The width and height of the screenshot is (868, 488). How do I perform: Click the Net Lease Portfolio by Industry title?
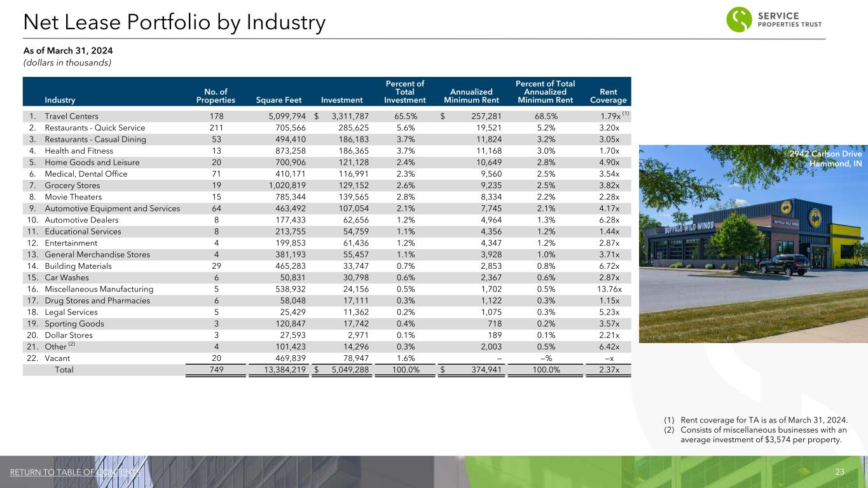174,23
